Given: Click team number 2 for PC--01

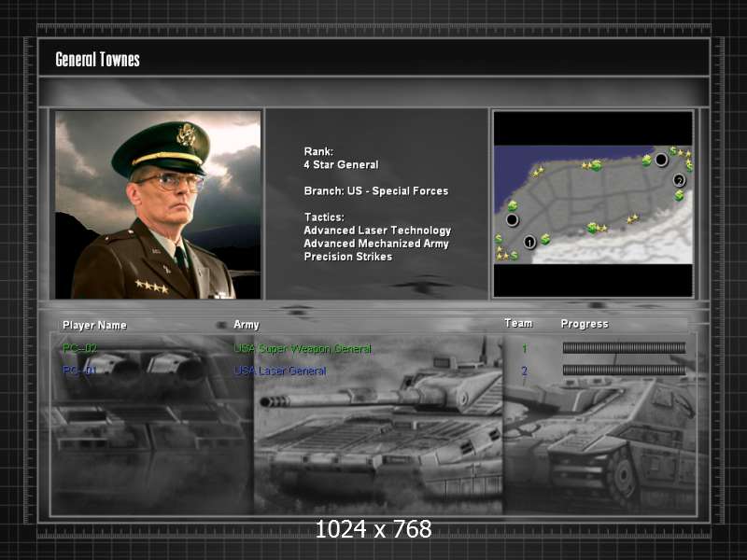Looking at the screenshot, I should pos(525,371).
